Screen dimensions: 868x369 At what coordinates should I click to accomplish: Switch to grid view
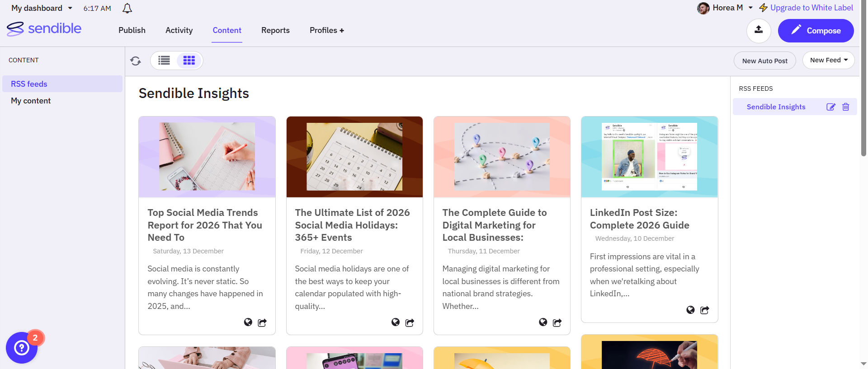tap(189, 61)
